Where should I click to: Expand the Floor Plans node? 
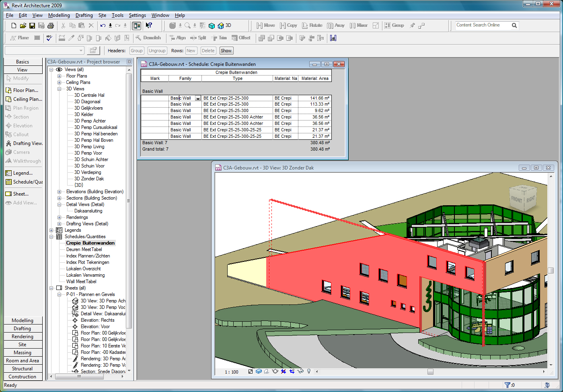(60, 76)
